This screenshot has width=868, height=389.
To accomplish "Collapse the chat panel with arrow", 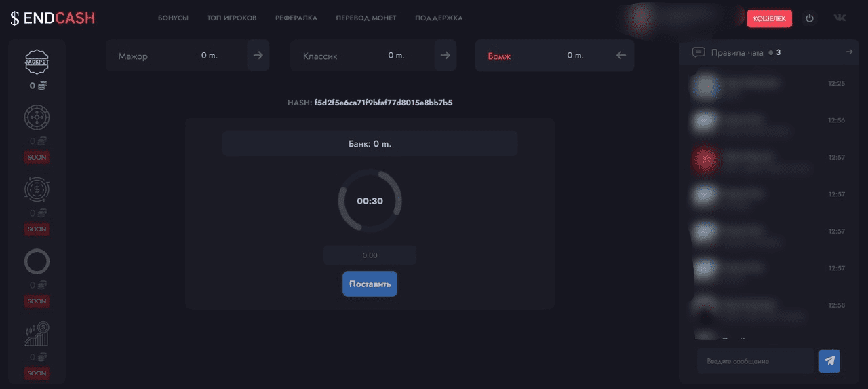I will pyautogui.click(x=849, y=52).
